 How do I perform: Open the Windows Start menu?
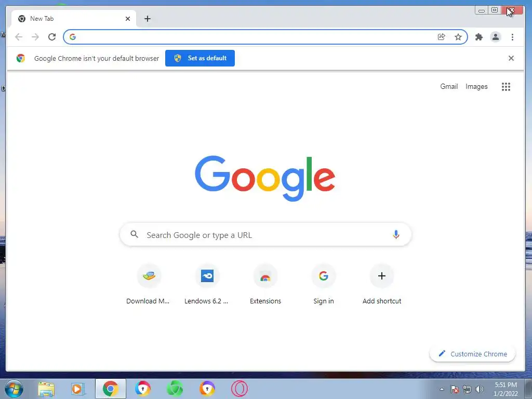[14, 389]
